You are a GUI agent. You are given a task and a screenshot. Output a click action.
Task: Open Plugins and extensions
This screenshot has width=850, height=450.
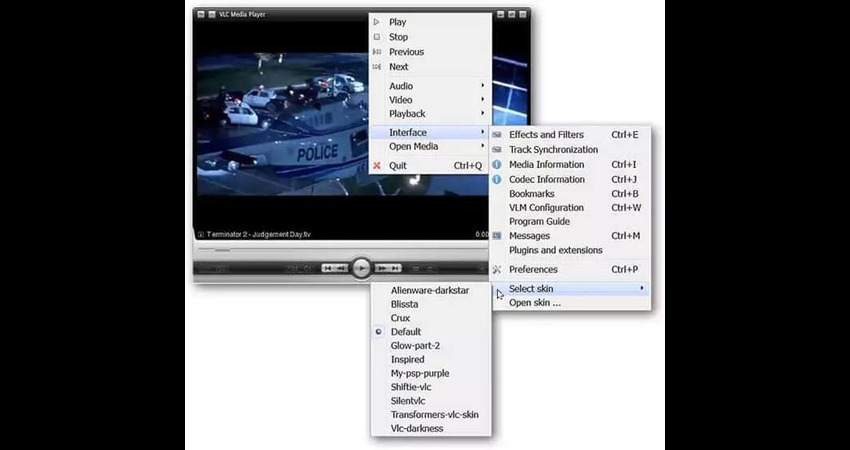click(570, 250)
